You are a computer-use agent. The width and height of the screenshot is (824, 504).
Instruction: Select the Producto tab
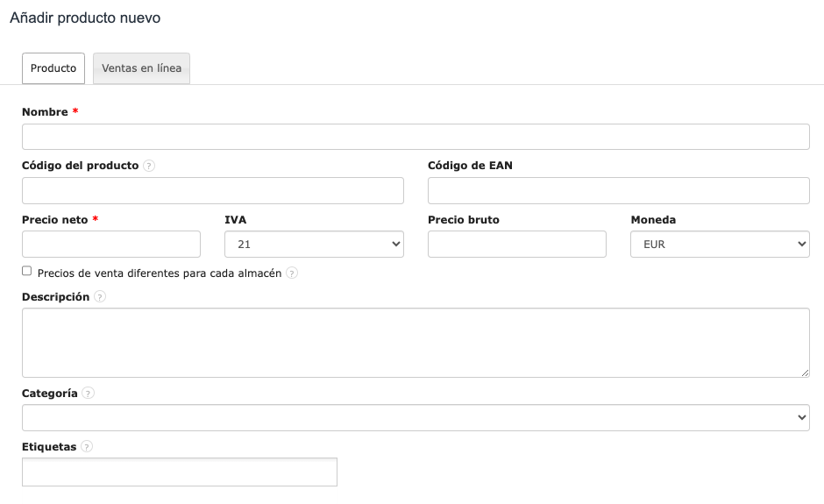(53, 68)
